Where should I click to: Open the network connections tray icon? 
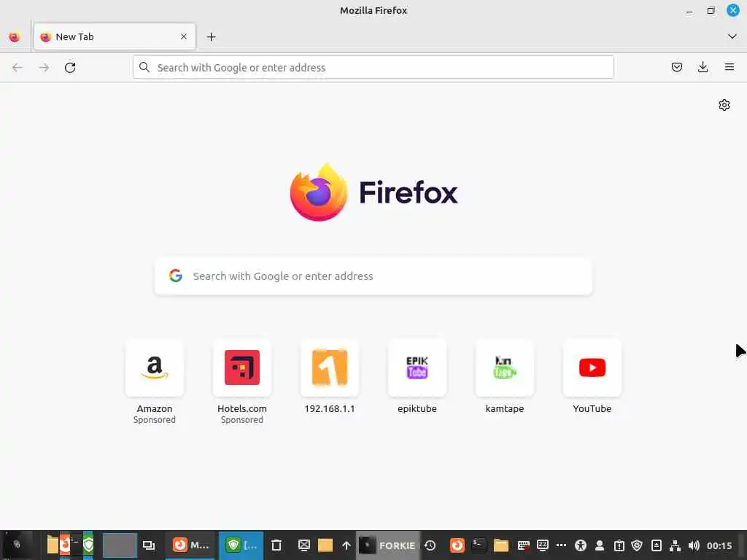[x=675, y=545]
